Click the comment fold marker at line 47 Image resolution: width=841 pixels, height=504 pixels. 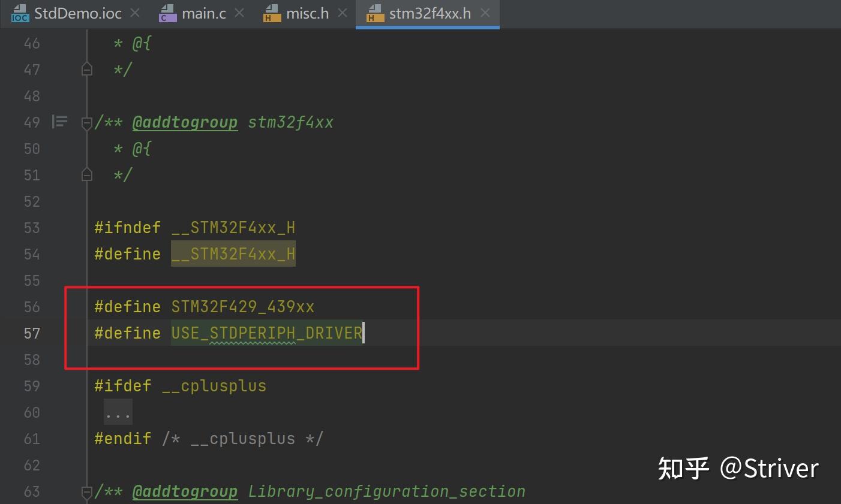click(86, 69)
